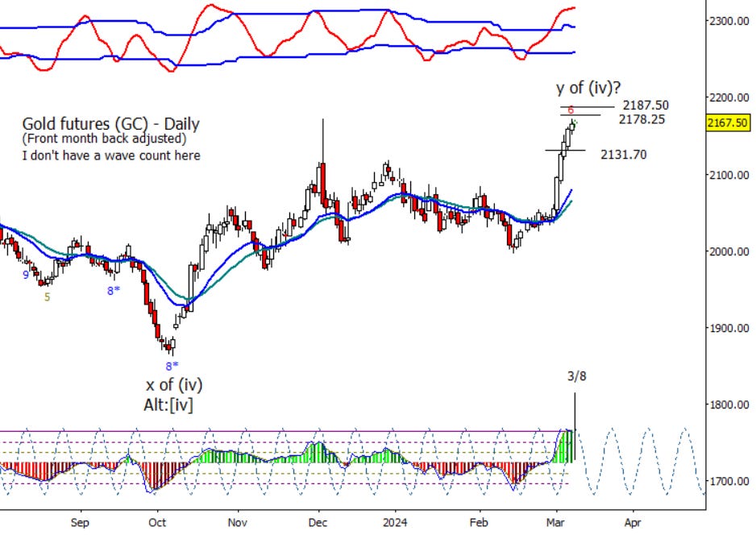This screenshot has height=543, width=756.
Task: Select the '(Front month back adjusted)' subtitle
Action: pos(104,139)
